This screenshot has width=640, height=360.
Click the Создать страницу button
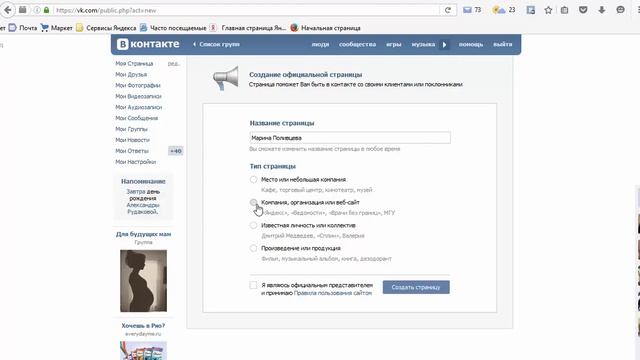pos(416,287)
